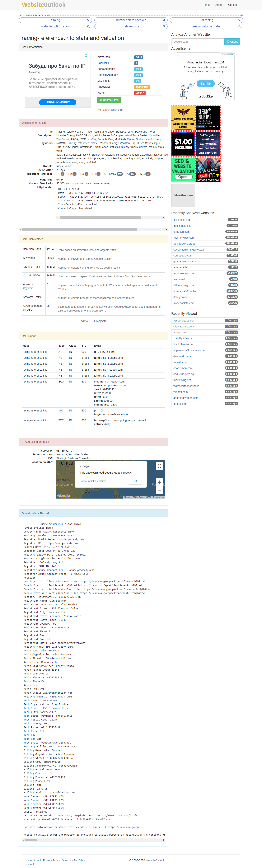Open footer Top Sites link
The width and height of the screenshot is (262, 868).
[79, 860]
